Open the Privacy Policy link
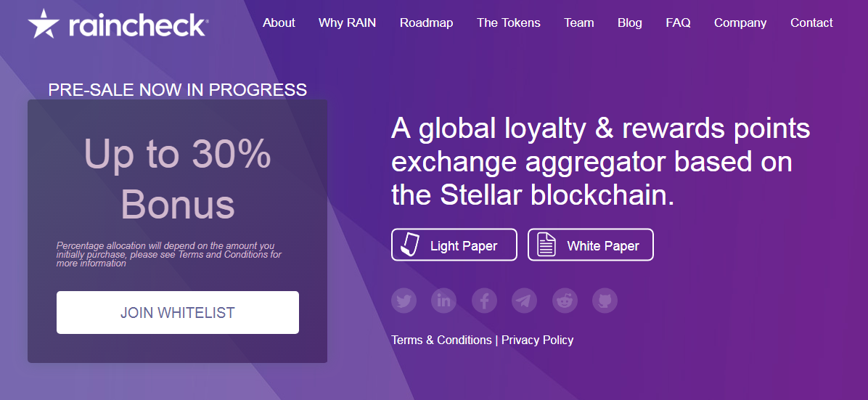 [538, 340]
